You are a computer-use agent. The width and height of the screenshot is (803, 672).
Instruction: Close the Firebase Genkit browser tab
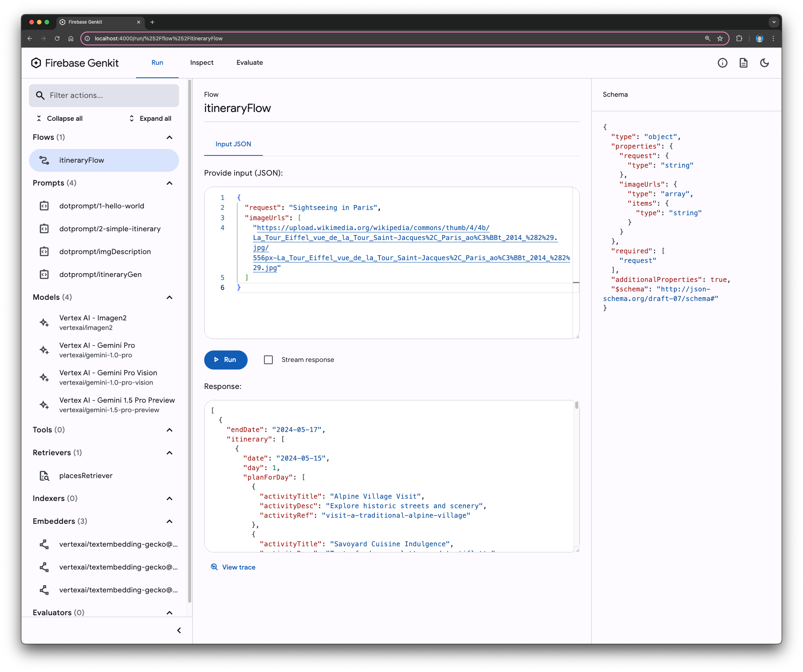138,22
